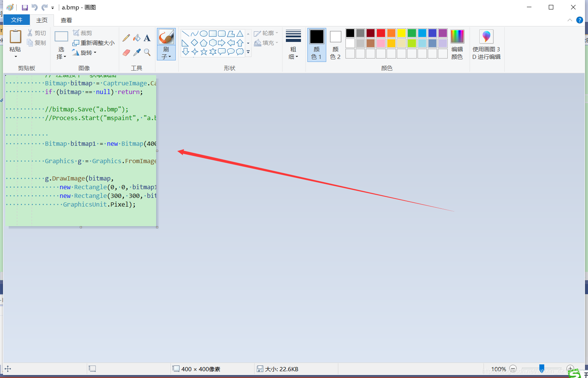
Task: Open the File (文件) menu
Action: click(x=17, y=20)
